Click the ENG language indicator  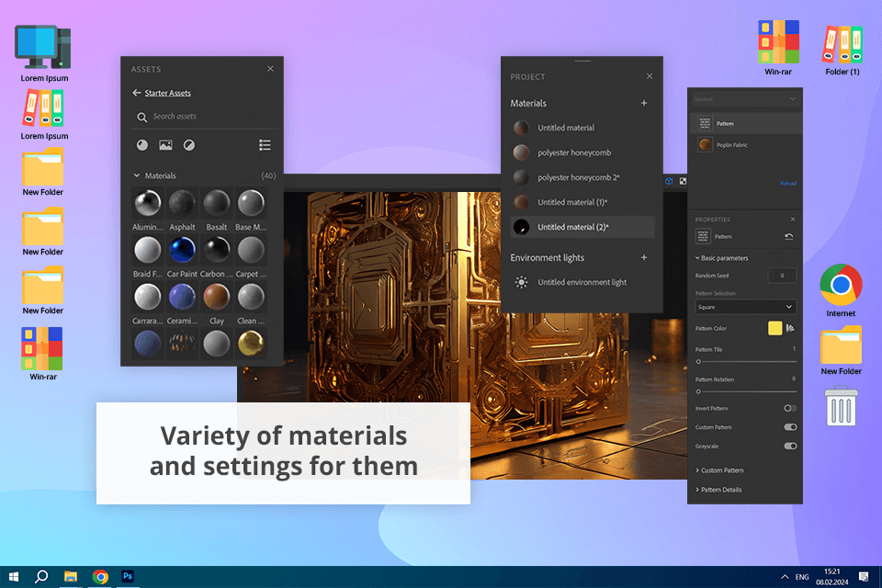tap(802, 577)
